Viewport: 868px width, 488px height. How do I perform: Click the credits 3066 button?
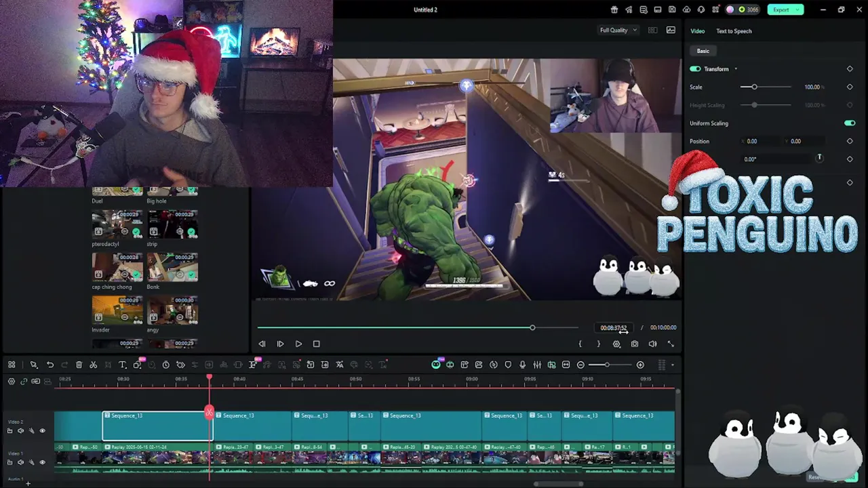[744, 9]
